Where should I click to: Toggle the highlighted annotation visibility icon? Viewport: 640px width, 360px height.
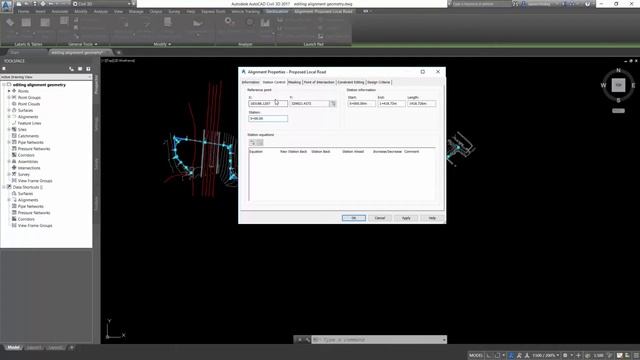(511, 356)
